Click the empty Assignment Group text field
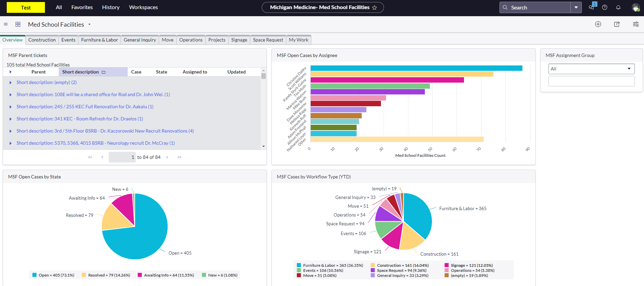Viewport: 644px width, 286px height. 591,81
